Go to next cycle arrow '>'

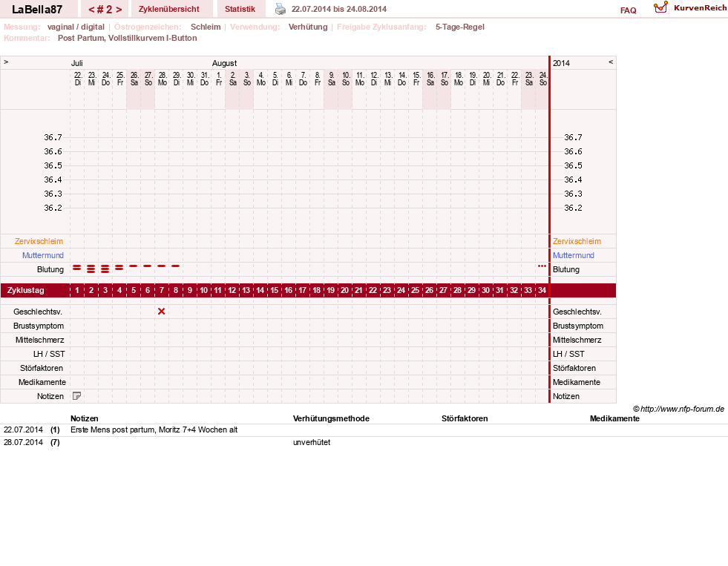[x=119, y=10]
